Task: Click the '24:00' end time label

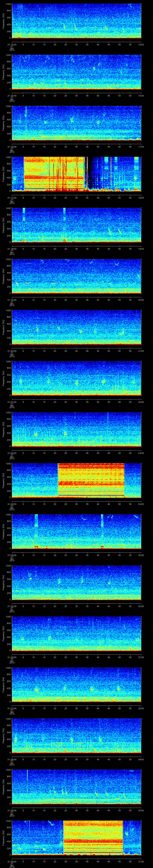Action: (141, 504)
